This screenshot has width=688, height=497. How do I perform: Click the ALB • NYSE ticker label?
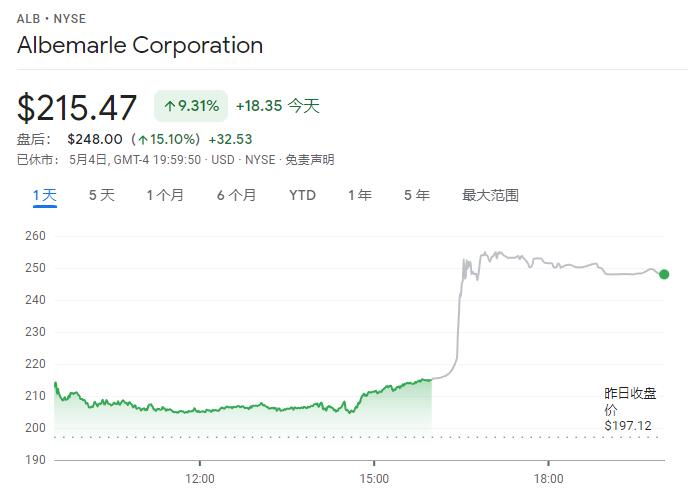(x=50, y=19)
